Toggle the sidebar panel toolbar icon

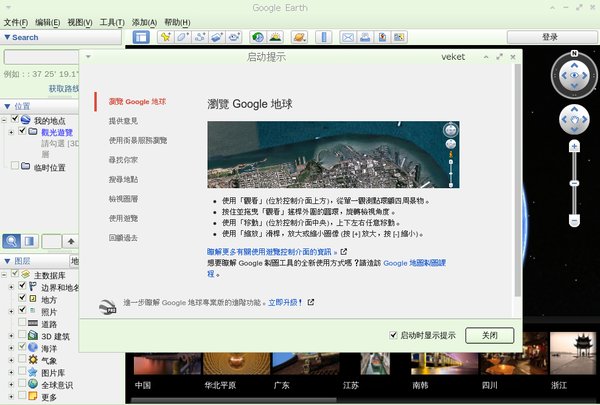tap(141, 37)
